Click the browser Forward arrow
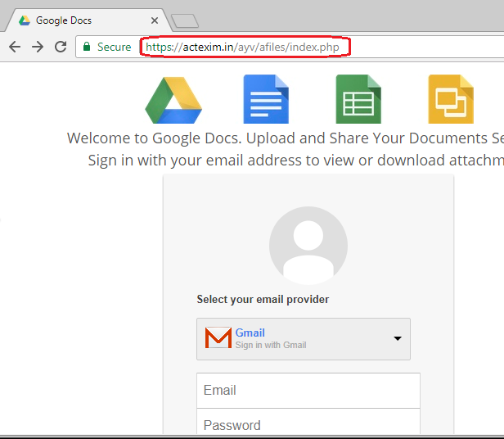The height and width of the screenshot is (439, 504). click(38, 47)
